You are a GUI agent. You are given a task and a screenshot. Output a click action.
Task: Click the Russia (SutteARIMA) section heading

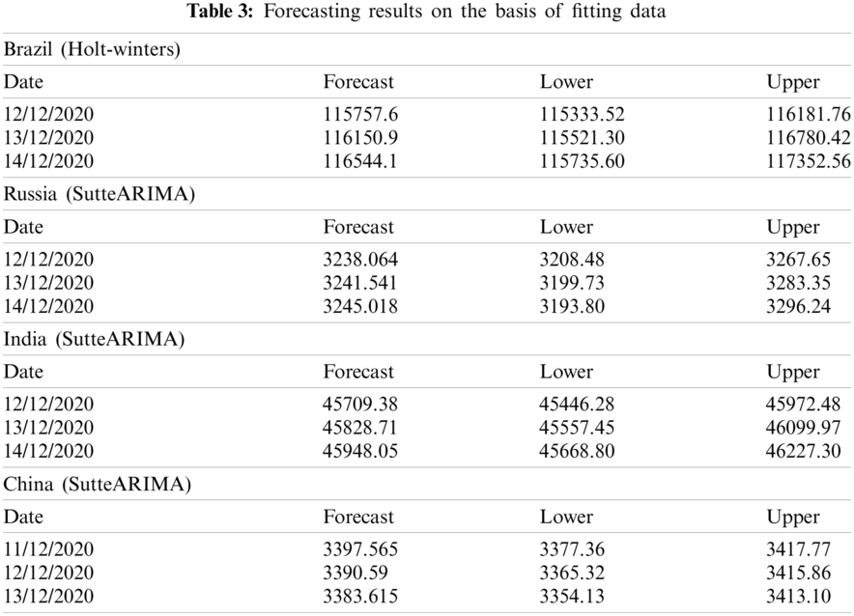pyautogui.click(x=100, y=194)
